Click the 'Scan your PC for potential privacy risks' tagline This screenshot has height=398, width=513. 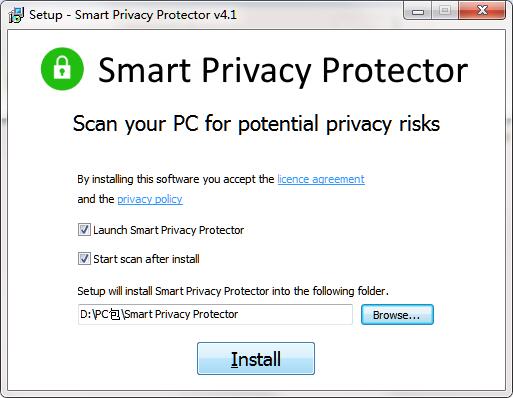click(256, 124)
